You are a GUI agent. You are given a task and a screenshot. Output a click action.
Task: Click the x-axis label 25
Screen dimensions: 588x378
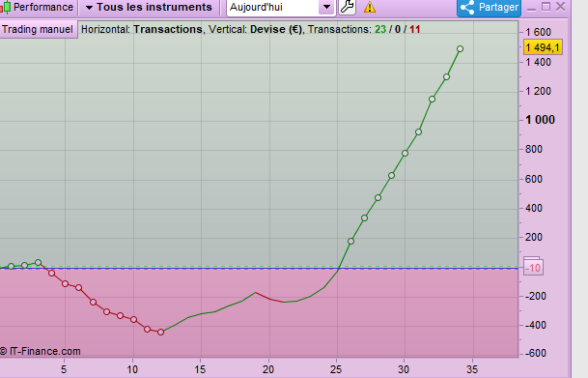coord(336,369)
